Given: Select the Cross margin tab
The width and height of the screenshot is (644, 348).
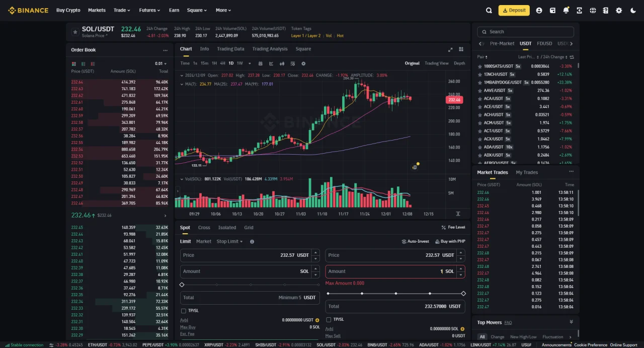Looking at the screenshot, I should (x=204, y=228).
